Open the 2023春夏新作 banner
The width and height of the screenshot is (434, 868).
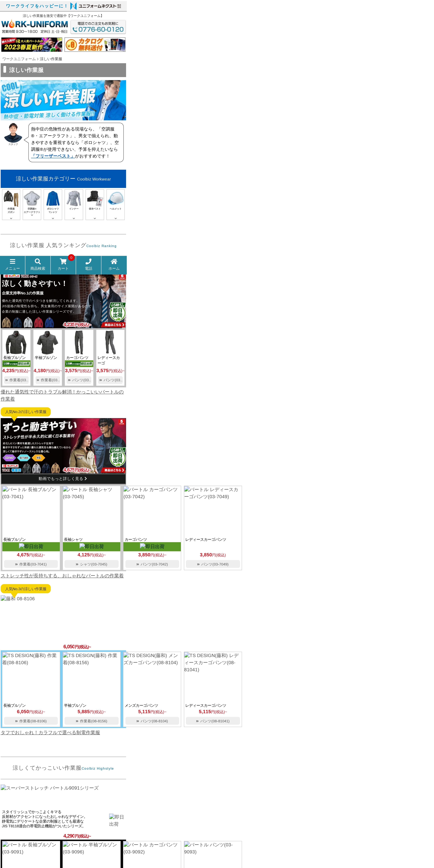32,45
